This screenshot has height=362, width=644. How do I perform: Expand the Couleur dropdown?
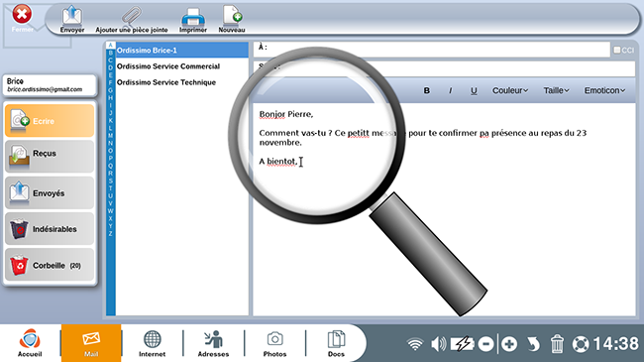(x=510, y=90)
